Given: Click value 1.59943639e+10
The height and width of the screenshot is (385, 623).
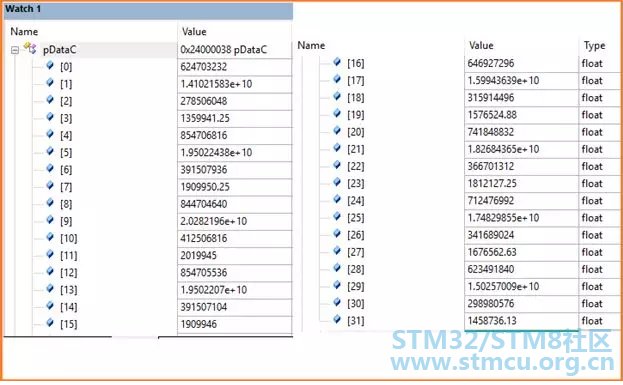Looking at the screenshot, I should point(503,80).
